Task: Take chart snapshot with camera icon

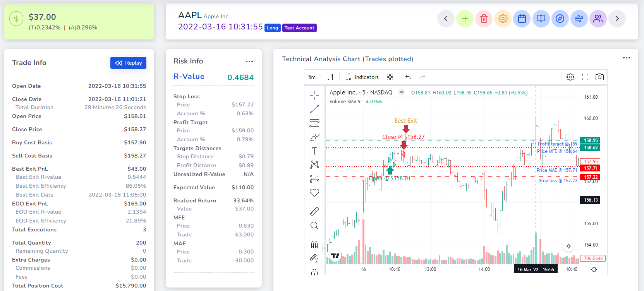Action: click(x=599, y=77)
